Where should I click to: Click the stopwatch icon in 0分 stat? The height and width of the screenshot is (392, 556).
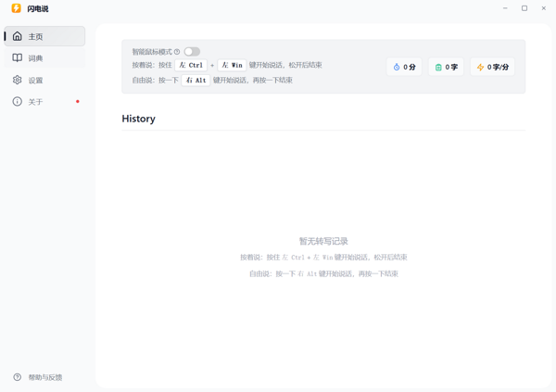(x=397, y=67)
